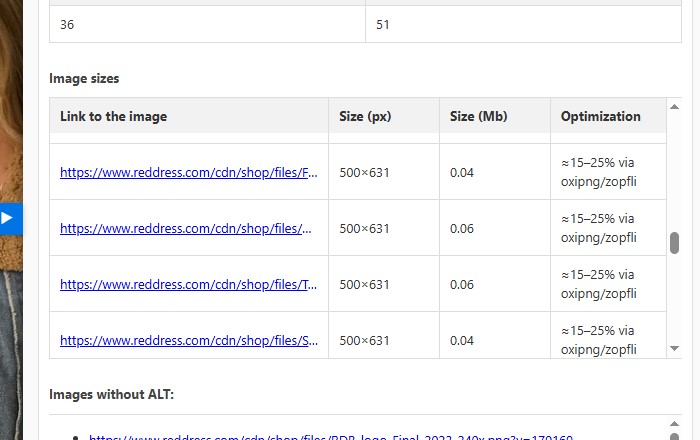This screenshot has width=700, height=440.
Task: Click the first row's oxipng/zopfli optimization cell
Action: click(x=598, y=172)
